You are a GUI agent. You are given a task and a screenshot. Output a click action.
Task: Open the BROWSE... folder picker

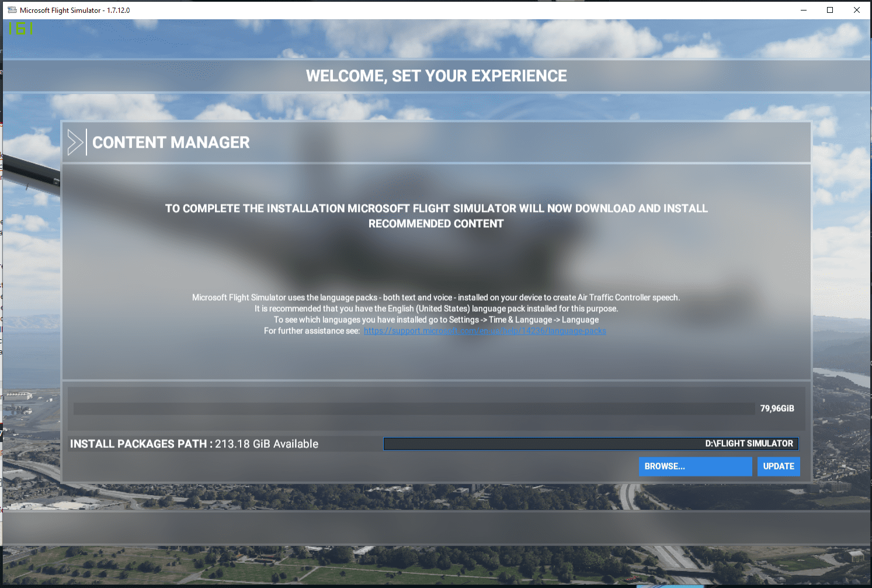[x=695, y=467]
